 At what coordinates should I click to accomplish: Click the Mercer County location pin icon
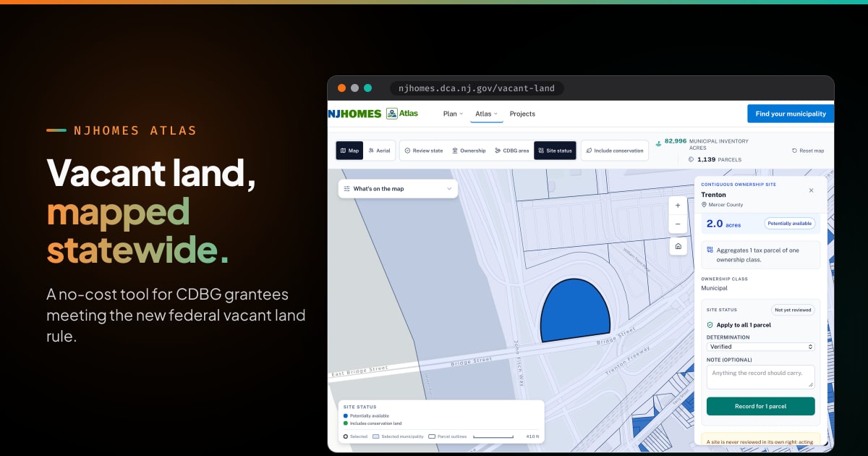click(x=704, y=205)
